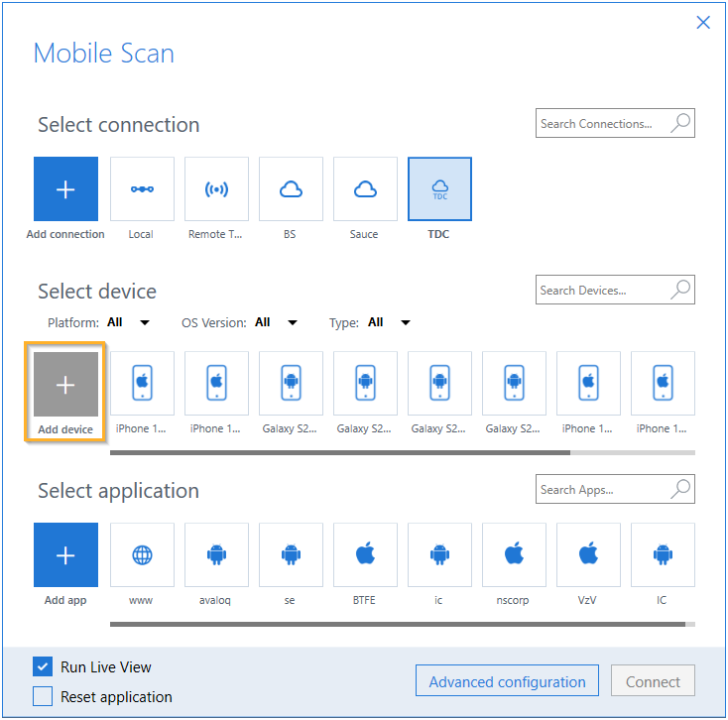The width and height of the screenshot is (728, 720).
Task: Select the TDC connection tile
Action: click(439, 189)
